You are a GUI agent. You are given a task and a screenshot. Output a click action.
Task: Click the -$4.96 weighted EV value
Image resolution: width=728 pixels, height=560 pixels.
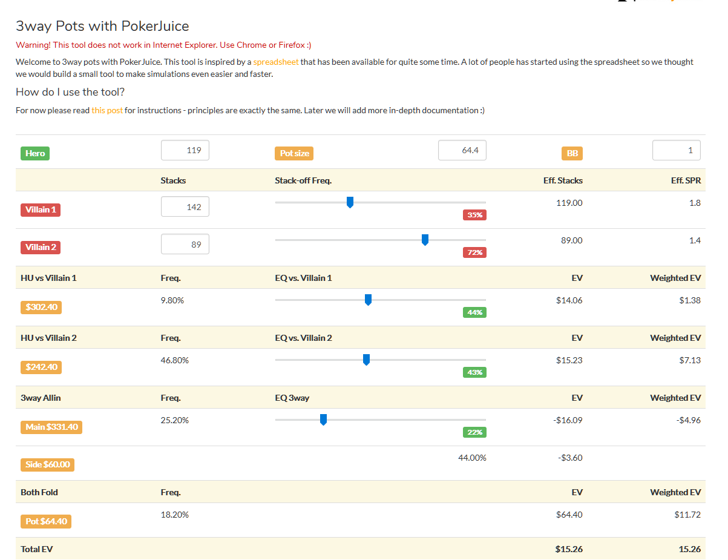[x=688, y=420]
